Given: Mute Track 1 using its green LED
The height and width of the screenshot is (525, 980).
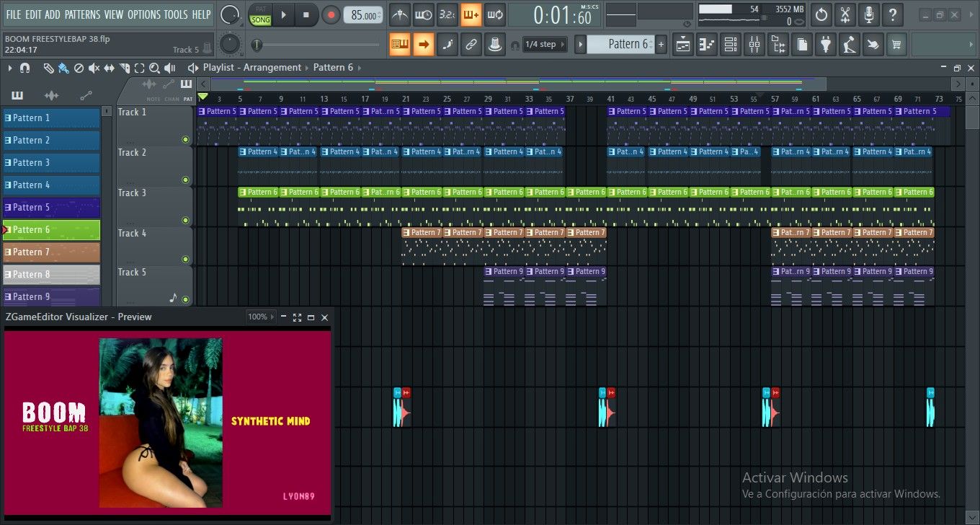Looking at the screenshot, I should [x=185, y=140].
